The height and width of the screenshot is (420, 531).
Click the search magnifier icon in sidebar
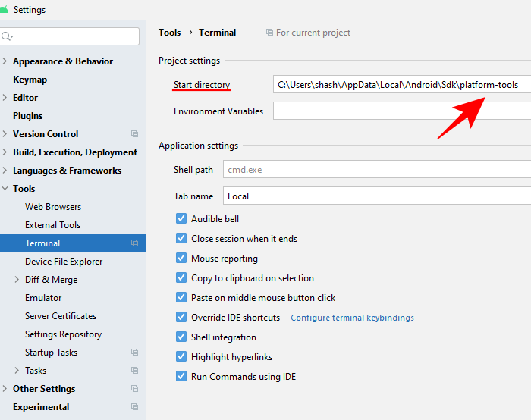tap(8, 36)
